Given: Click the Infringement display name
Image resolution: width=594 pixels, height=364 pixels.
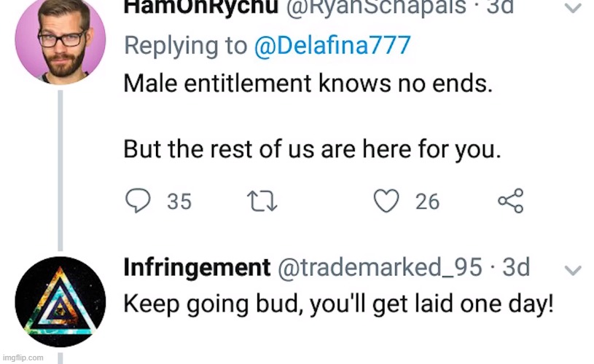Looking at the screenshot, I should click(197, 268).
